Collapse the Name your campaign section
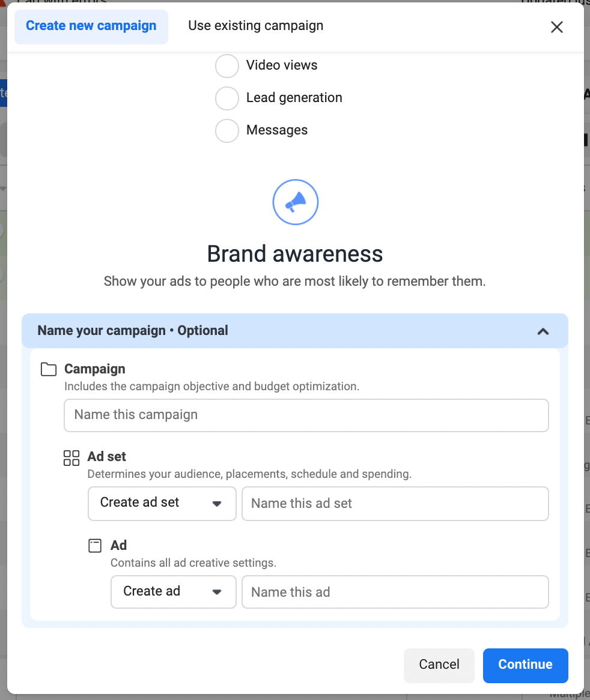This screenshot has width=590, height=700. [x=543, y=331]
